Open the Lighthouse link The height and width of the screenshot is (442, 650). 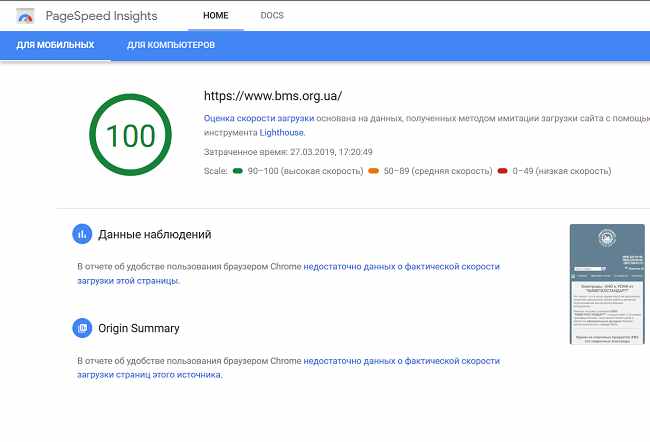(281, 133)
